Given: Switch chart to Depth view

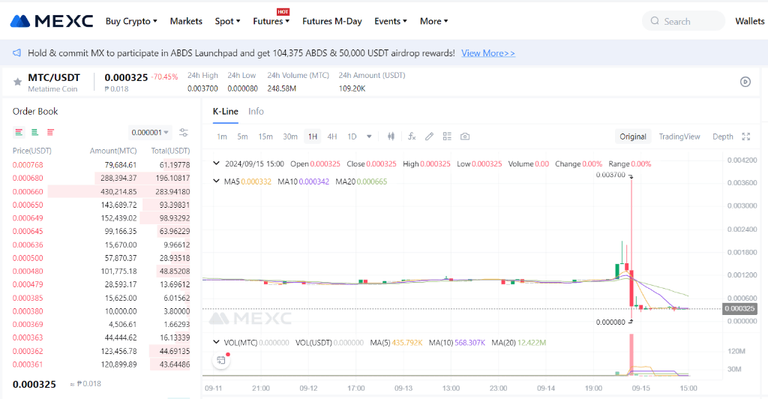Looking at the screenshot, I should 723,137.
